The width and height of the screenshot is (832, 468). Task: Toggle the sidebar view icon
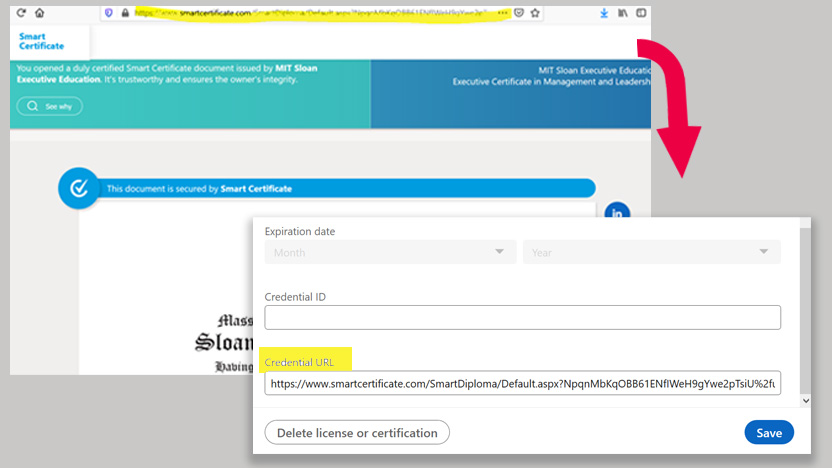point(641,13)
